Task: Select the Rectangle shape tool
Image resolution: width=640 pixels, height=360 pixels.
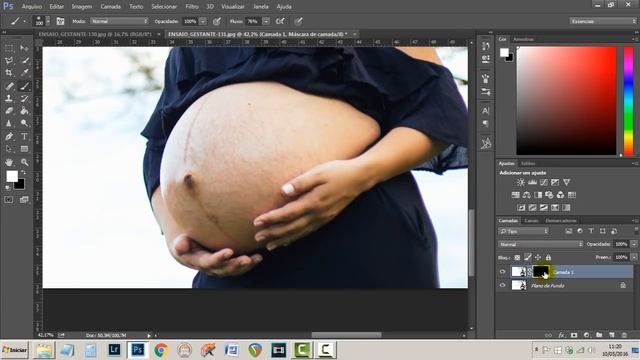Action: (24, 149)
